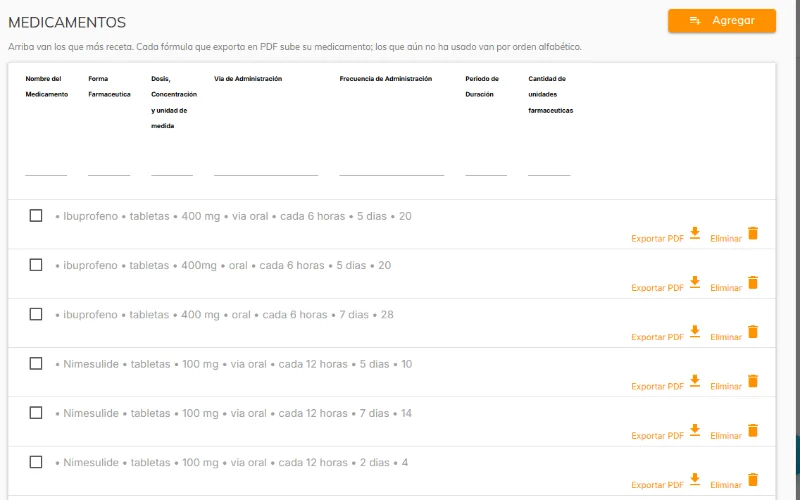Trash icon for Ibuprofeno via oral 20 row
This screenshot has width=800, height=500.
[x=753, y=233]
